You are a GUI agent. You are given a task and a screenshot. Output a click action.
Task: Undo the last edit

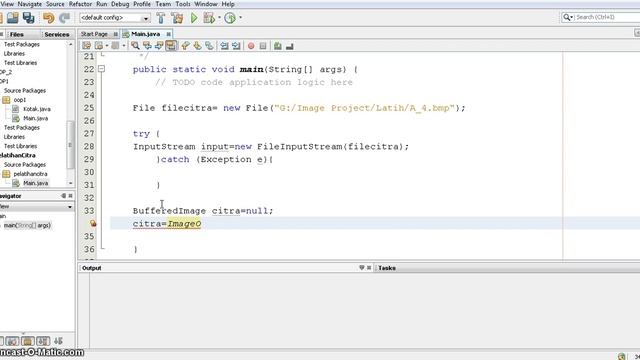click(49, 18)
